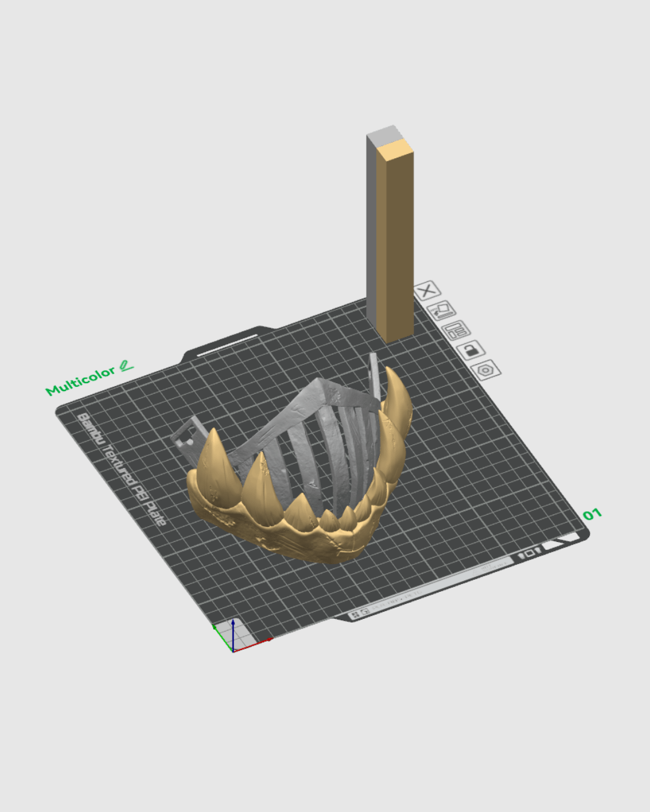Click the green plate number 01
This screenshot has height=812, width=650.
[592, 514]
